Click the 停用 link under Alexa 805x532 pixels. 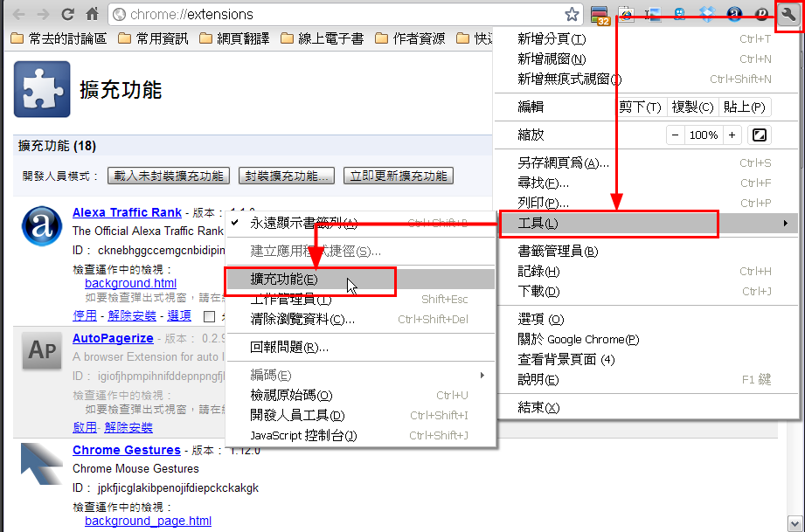pyautogui.click(x=85, y=315)
